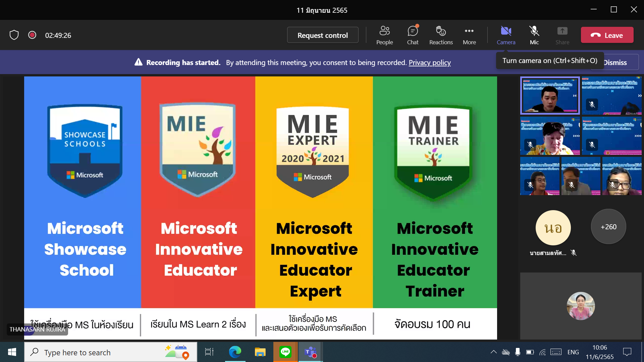
Task: Click the MIE Expert 2020-2021 badge
Action: (313, 152)
